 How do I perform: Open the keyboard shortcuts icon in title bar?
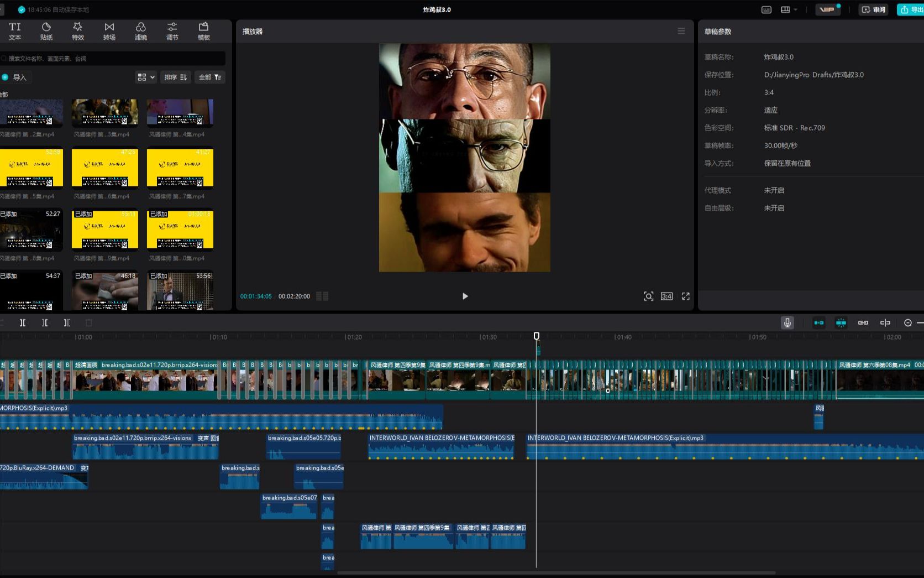click(x=766, y=10)
